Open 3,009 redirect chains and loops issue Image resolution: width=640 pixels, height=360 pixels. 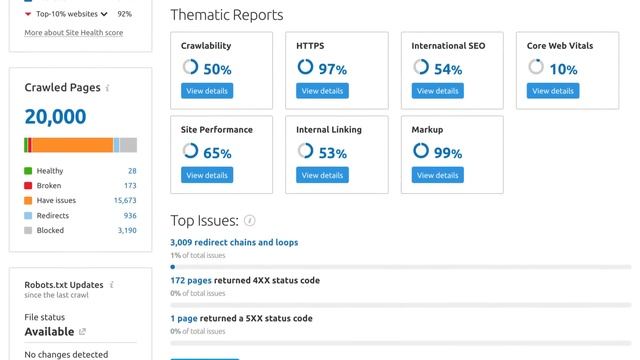click(x=234, y=242)
